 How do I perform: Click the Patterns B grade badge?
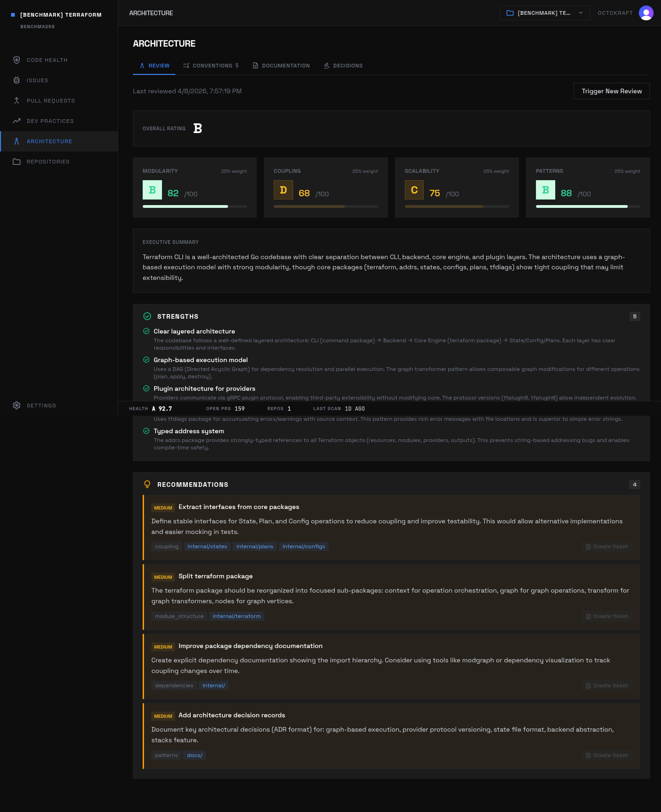pyautogui.click(x=546, y=190)
